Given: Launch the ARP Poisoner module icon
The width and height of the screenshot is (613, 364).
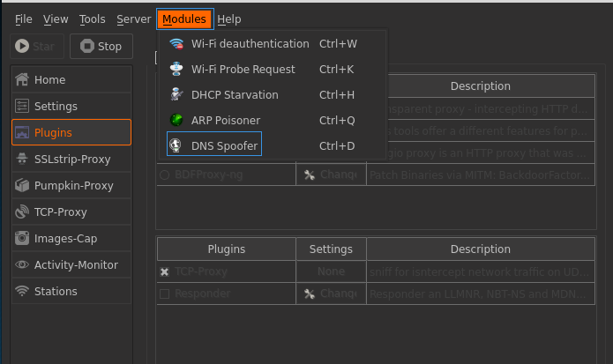Looking at the screenshot, I should point(176,121).
